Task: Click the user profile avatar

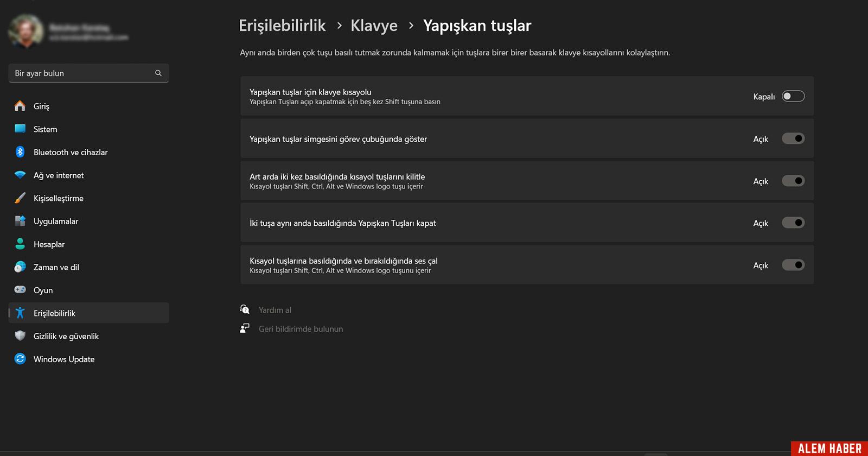Action: (25, 31)
